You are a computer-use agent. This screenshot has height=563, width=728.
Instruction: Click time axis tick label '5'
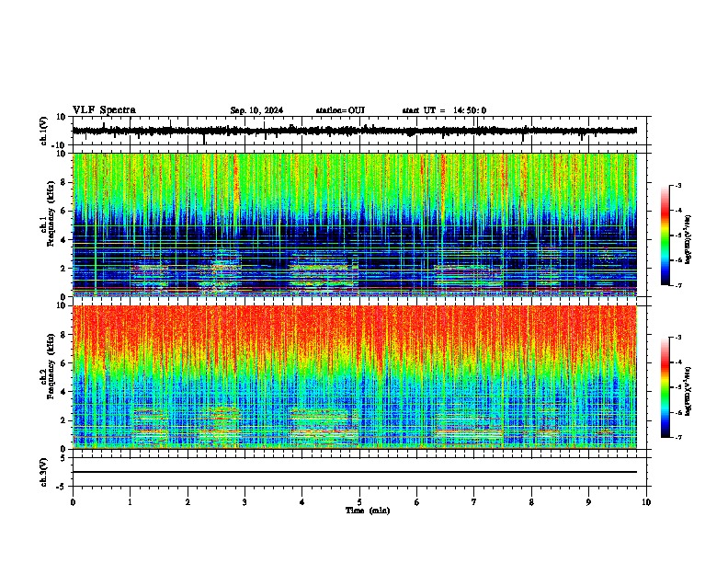pos(359,502)
